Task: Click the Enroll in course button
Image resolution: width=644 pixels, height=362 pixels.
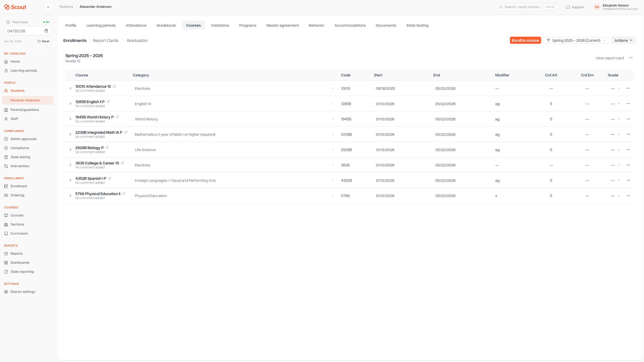Action: [525, 40]
